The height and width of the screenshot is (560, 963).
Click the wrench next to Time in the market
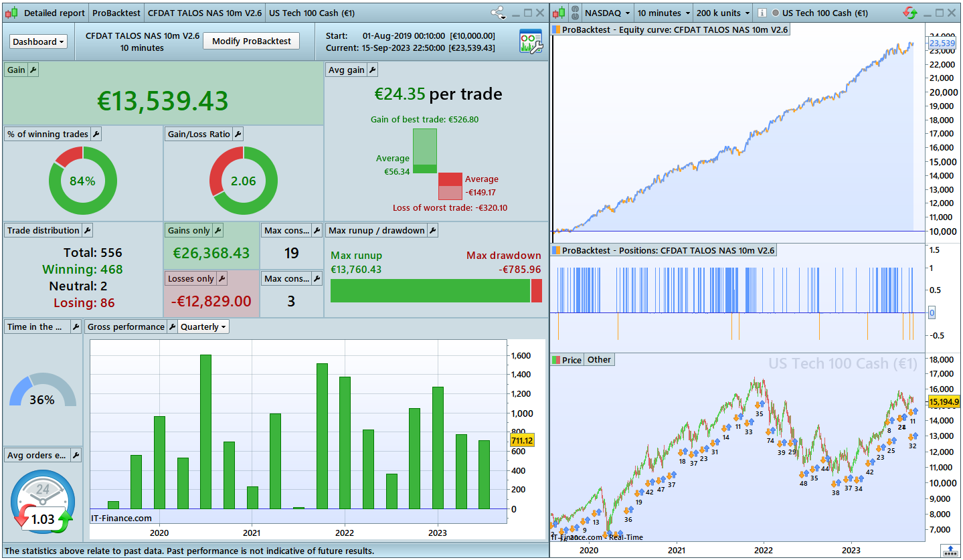point(76,326)
